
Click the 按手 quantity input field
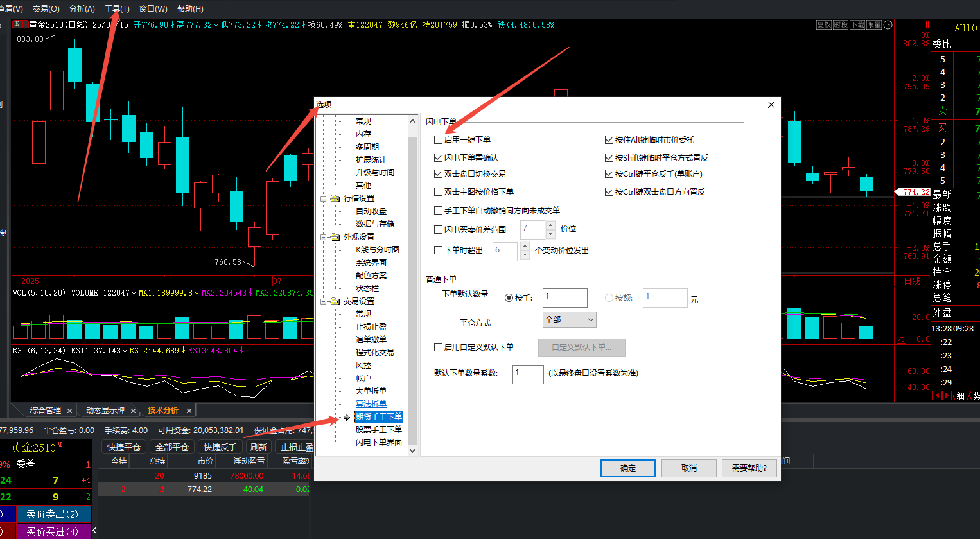point(565,298)
